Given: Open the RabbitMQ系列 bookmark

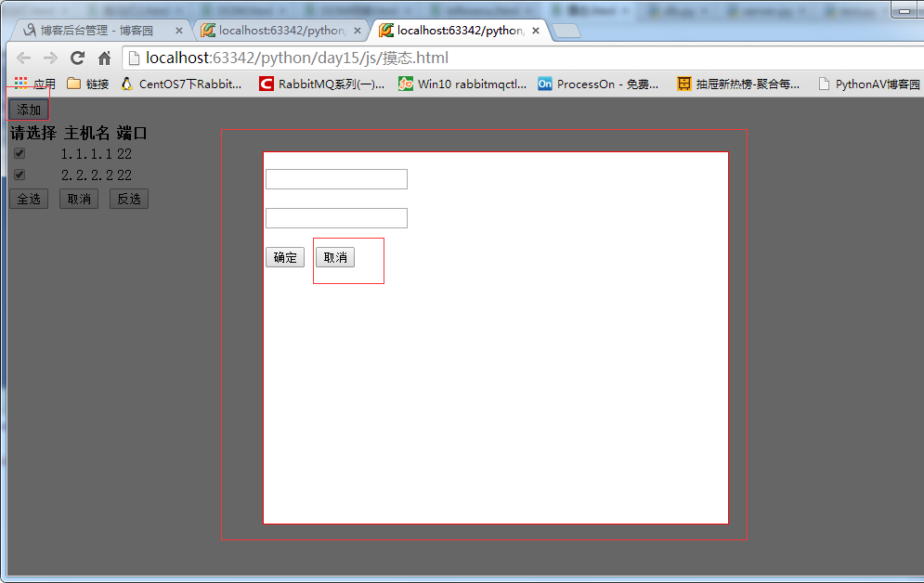Looking at the screenshot, I should 321,84.
